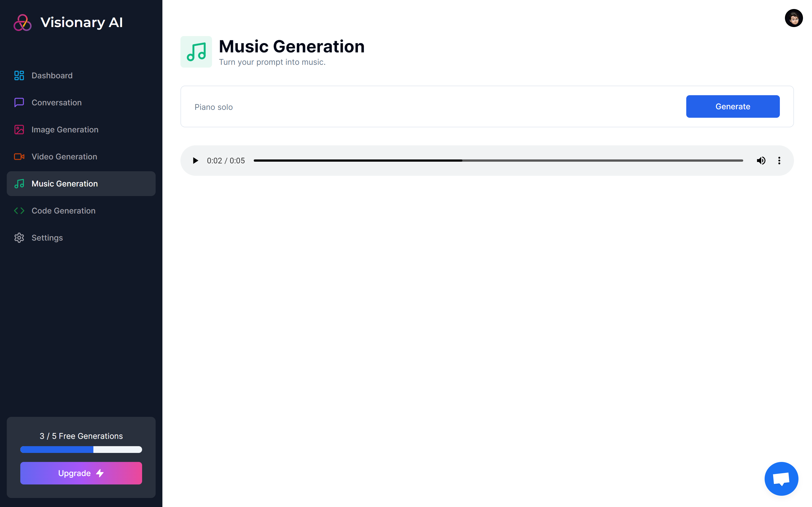The width and height of the screenshot is (812, 507).
Task: Click the Settings gear icon
Action: (19, 238)
